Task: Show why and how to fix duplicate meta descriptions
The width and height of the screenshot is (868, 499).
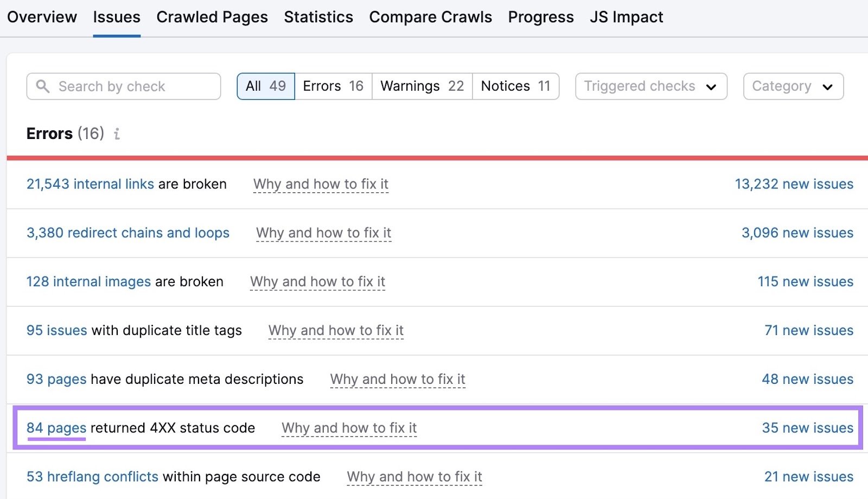Action: click(398, 380)
